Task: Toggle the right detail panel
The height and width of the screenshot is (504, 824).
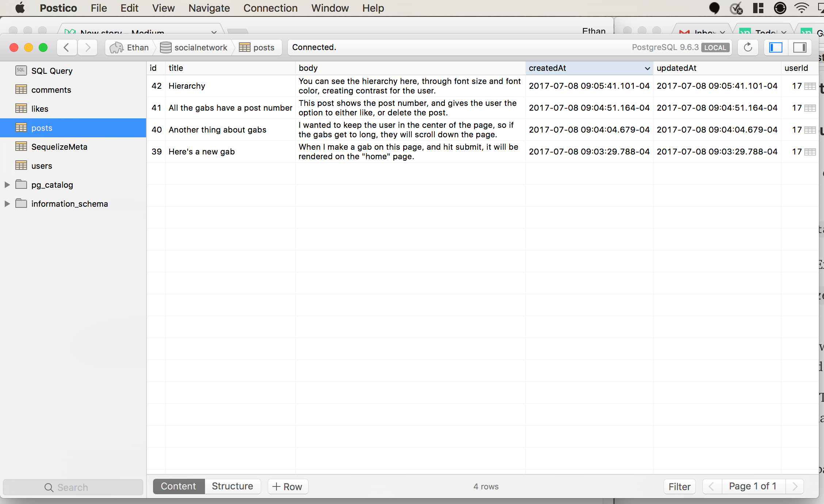Action: pyautogui.click(x=800, y=47)
